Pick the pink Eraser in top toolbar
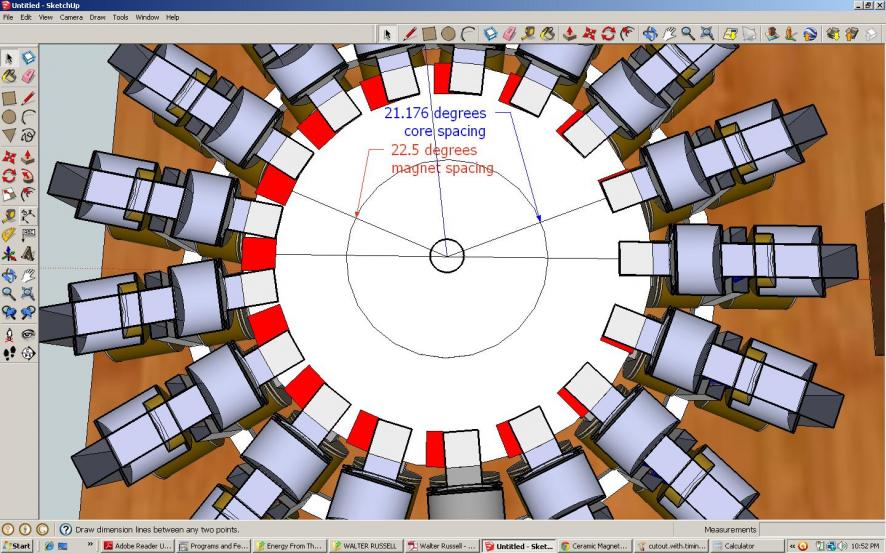The image size is (886, 554). [509, 34]
